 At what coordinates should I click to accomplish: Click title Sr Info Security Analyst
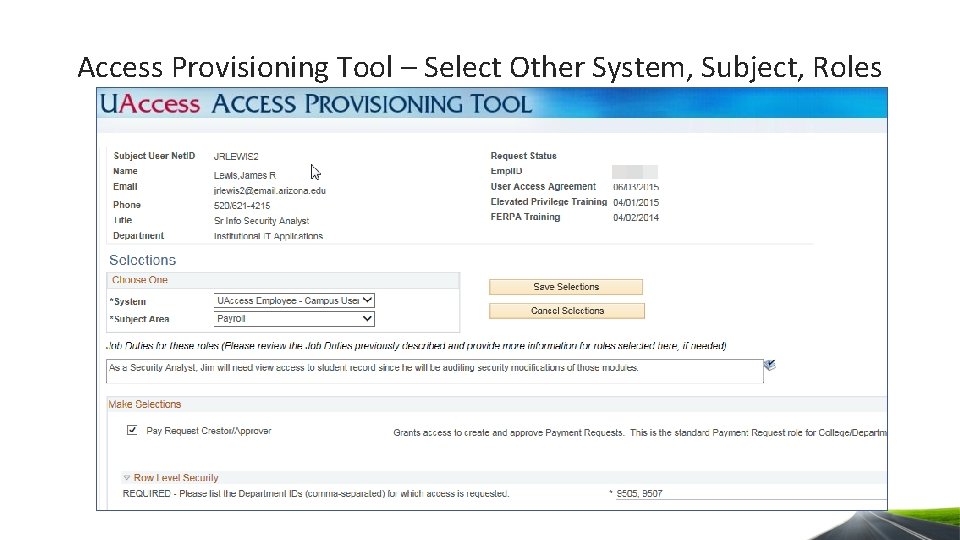pos(261,221)
